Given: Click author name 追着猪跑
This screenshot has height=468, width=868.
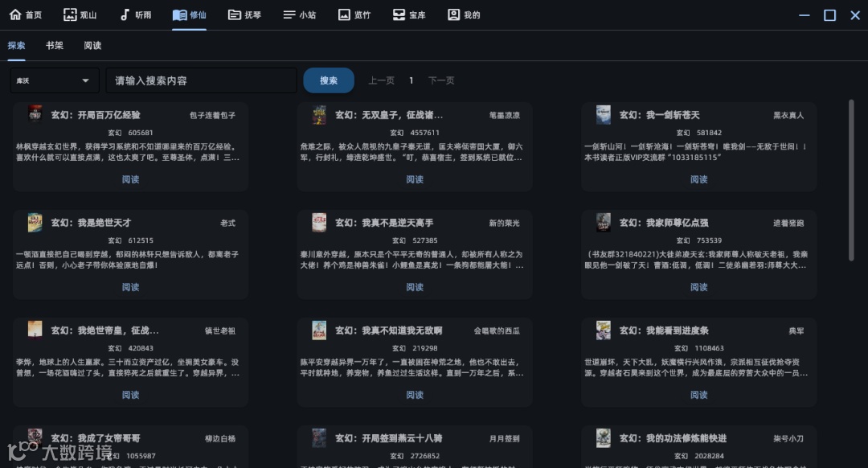Looking at the screenshot, I should (x=788, y=223).
